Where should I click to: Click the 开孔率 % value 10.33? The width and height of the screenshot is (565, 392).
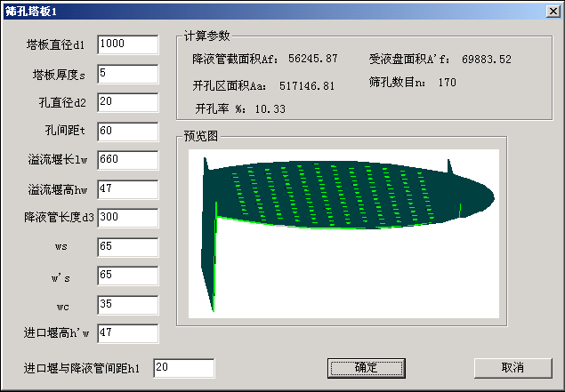(270, 108)
